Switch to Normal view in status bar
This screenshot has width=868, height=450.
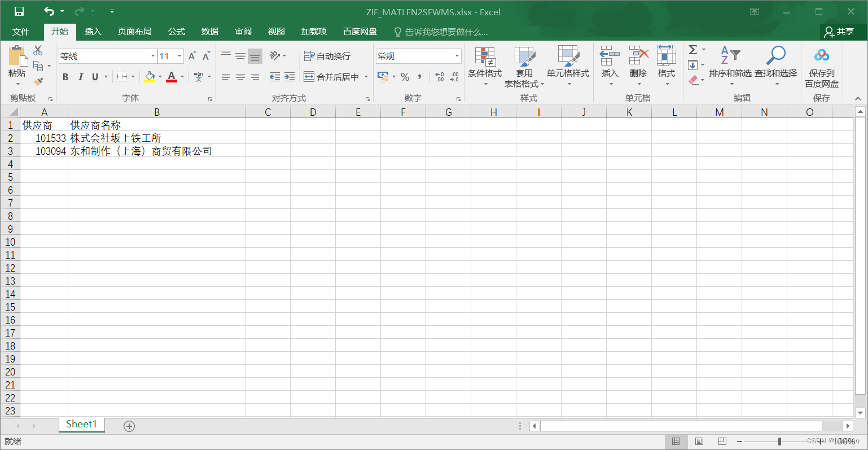[x=676, y=442]
